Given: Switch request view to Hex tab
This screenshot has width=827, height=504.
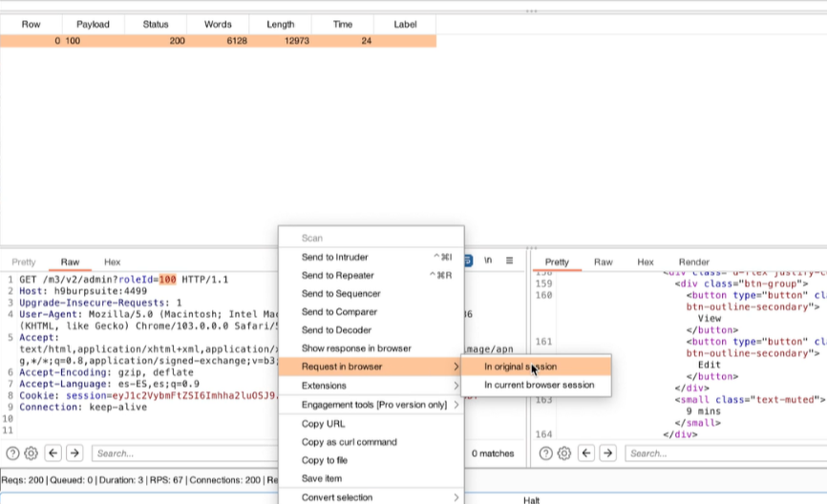Looking at the screenshot, I should pos(112,262).
